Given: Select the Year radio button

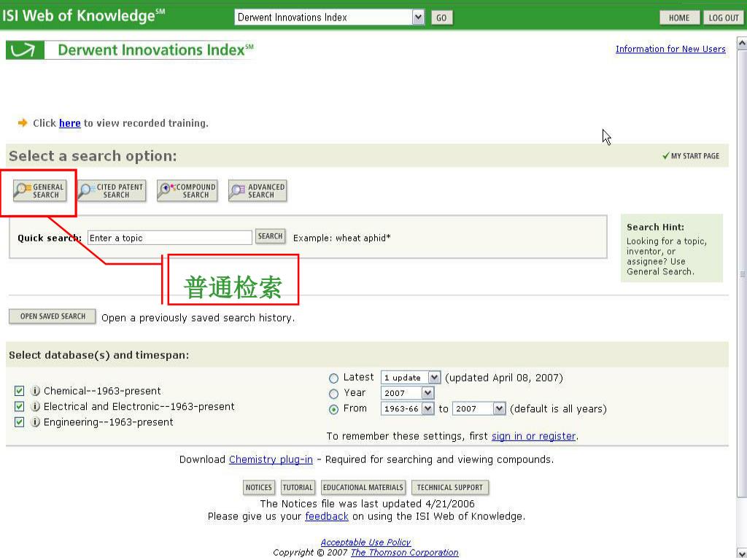Looking at the screenshot, I should [333, 394].
